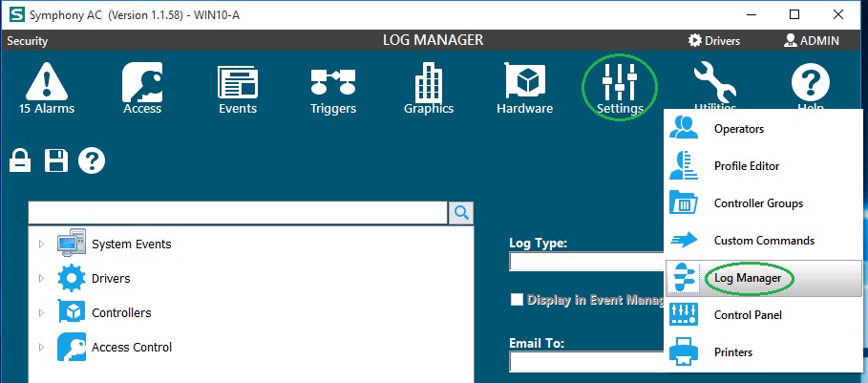Click the Email To field
Image resolution: width=868 pixels, height=383 pixels.
587,361
